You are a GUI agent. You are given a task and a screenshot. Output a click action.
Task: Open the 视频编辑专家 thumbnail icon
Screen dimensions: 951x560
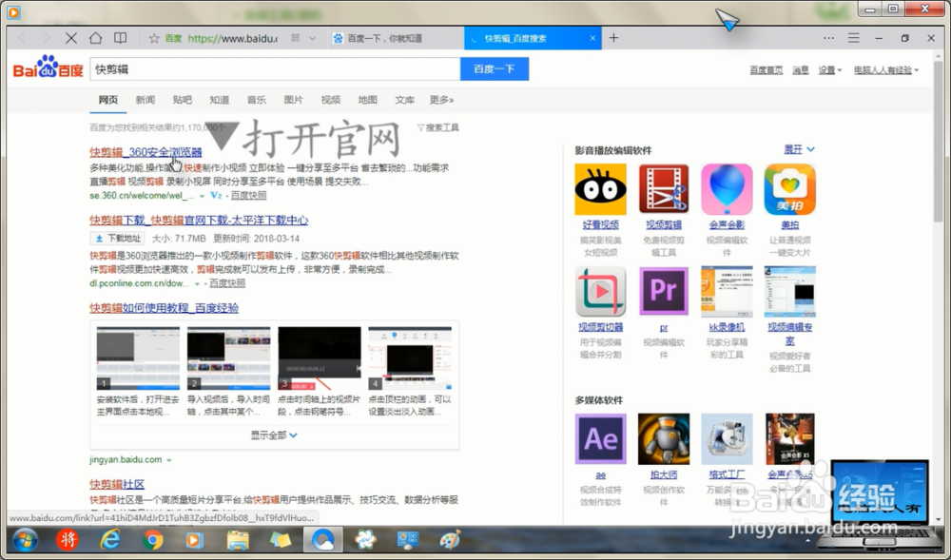pyautogui.click(x=789, y=292)
